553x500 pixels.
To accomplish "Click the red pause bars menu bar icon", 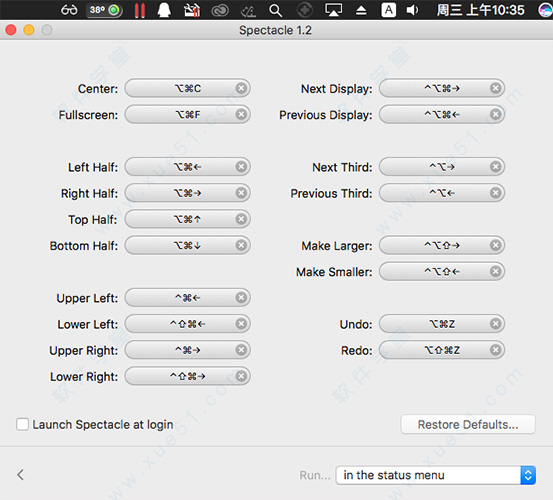I will [140, 10].
